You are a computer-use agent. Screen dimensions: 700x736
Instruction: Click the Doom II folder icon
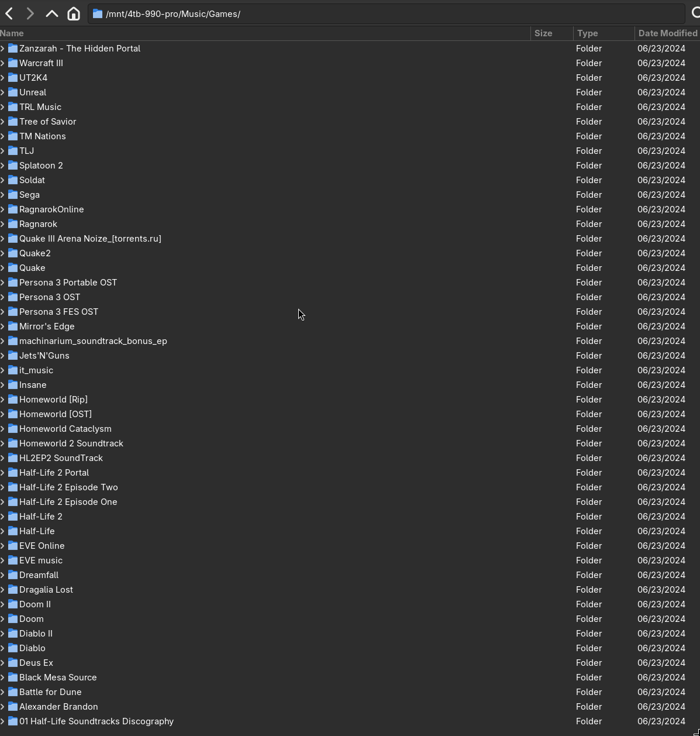pos(12,604)
